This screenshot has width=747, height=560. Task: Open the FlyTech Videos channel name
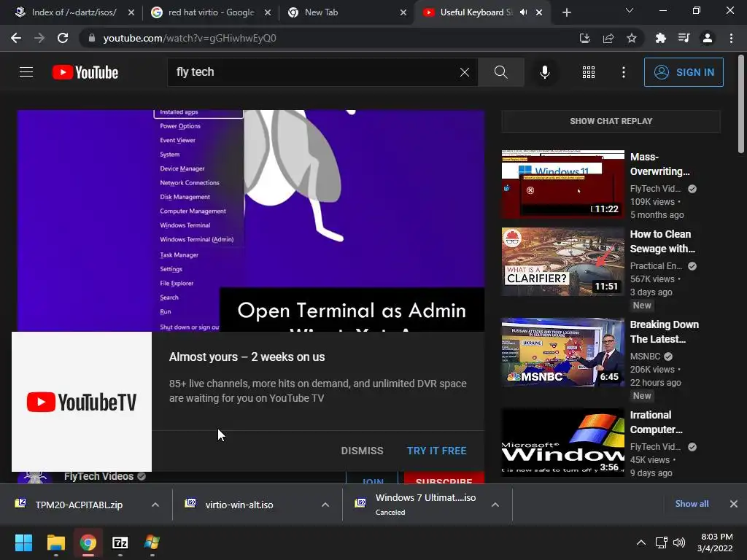click(98, 476)
